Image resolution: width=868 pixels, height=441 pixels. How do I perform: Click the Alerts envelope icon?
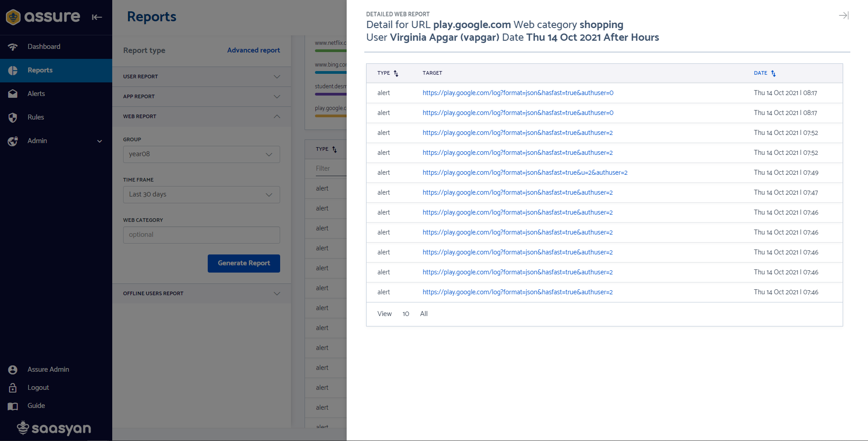(x=13, y=93)
